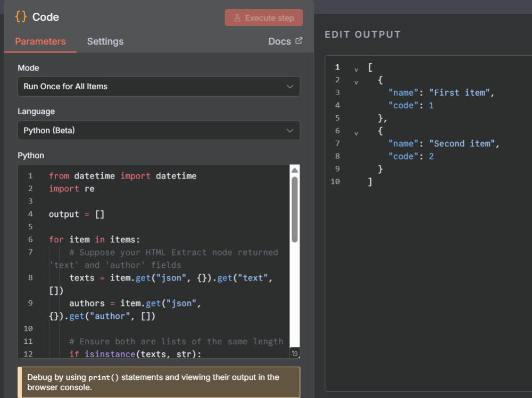Click the 'for item in items:' code line
This screenshot has width=532, height=398.
[x=94, y=240]
